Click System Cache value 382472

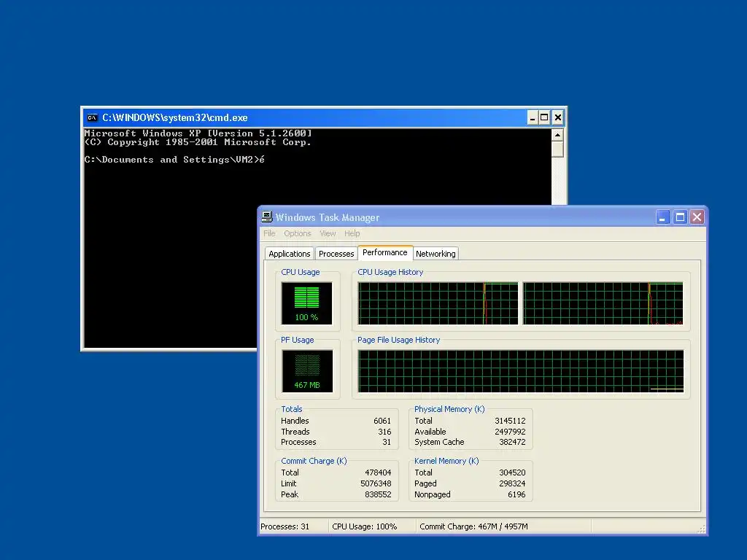pos(513,443)
